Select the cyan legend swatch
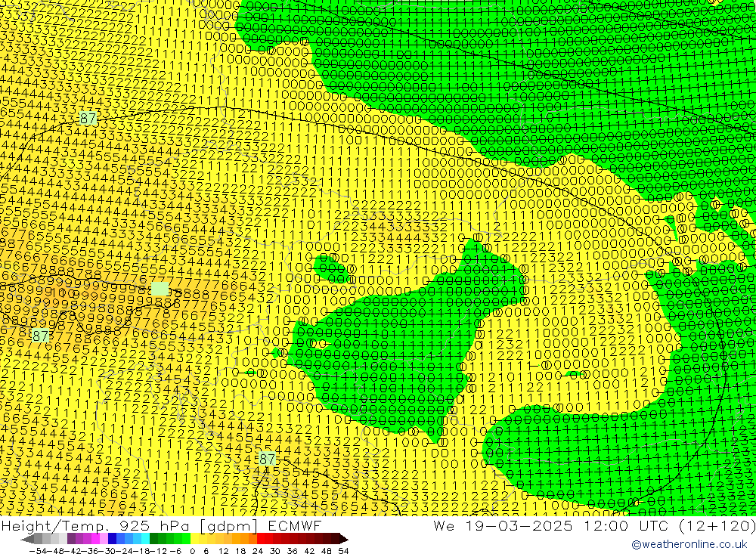The image size is (756, 554). (145, 539)
